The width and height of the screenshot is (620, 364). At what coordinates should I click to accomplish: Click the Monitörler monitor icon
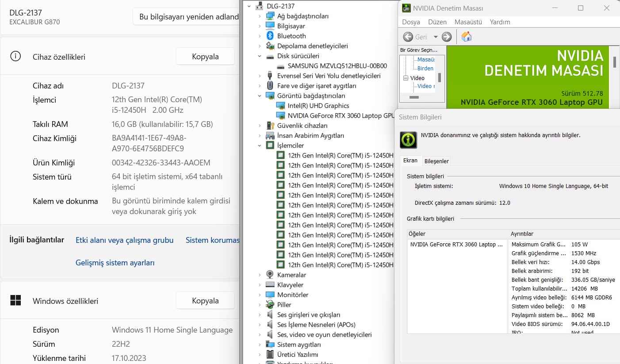coord(270,295)
